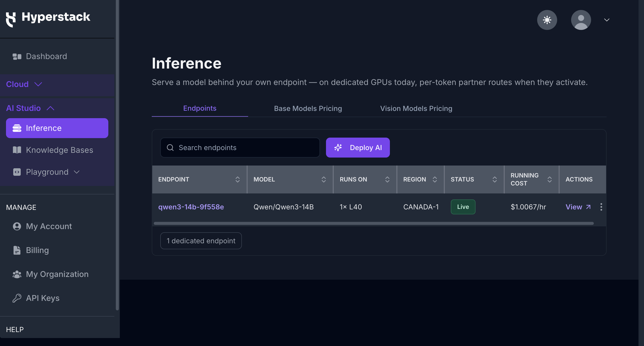Screen dimensions: 644x346
Task: Open the three-dot actions menu for qwen3-14b-9f558e
Action: (601, 207)
